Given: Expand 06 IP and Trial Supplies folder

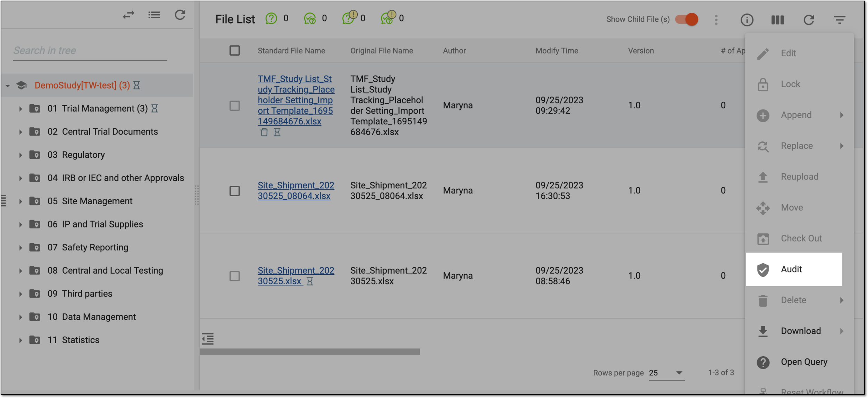Looking at the screenshot, I should [x=20, y=225].
